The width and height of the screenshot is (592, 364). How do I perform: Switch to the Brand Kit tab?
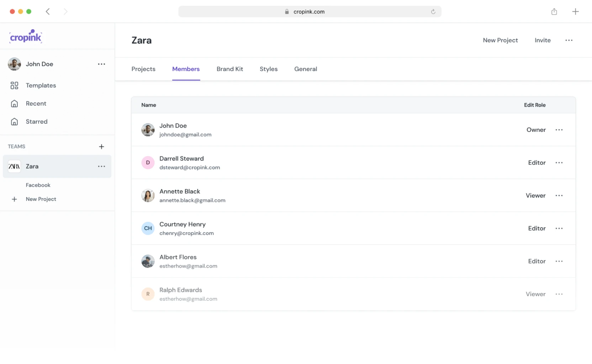(x=229, y=69)
